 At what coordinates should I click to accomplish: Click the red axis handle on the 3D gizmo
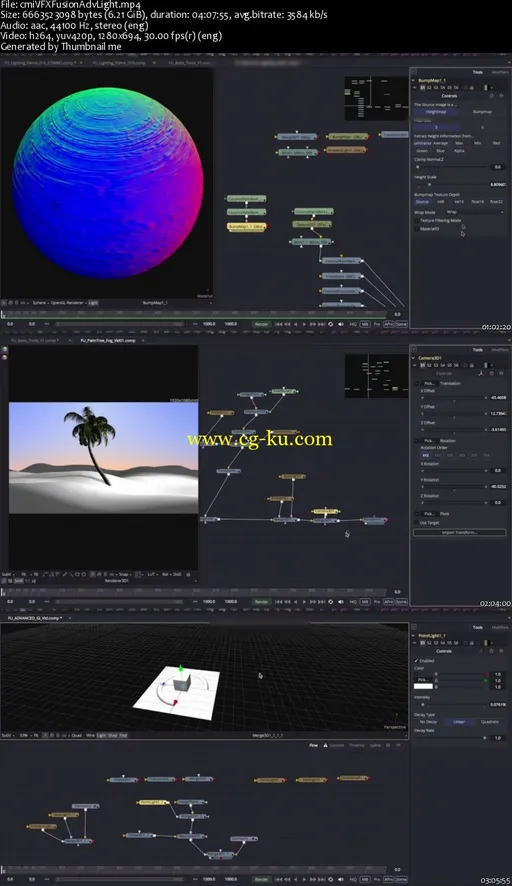click(x=175, y=702)
